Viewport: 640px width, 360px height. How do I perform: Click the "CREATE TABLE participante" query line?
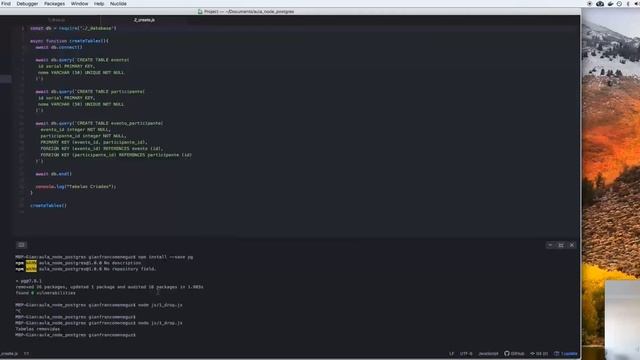click(x=90, y=92)
